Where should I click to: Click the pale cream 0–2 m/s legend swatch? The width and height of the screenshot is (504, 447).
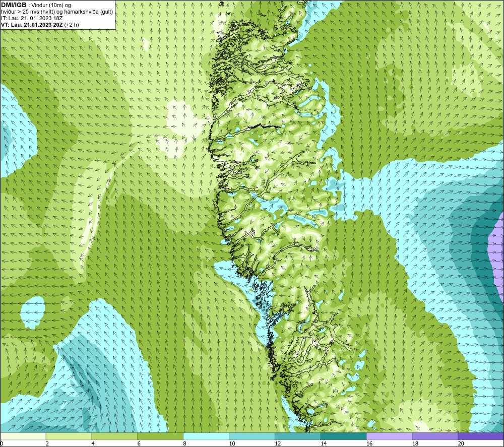(x=23, y=436)
